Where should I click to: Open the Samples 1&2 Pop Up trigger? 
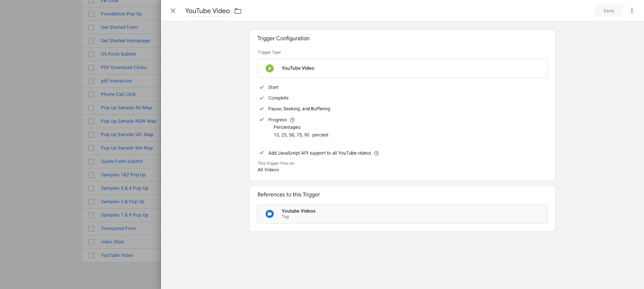[123, 175]
